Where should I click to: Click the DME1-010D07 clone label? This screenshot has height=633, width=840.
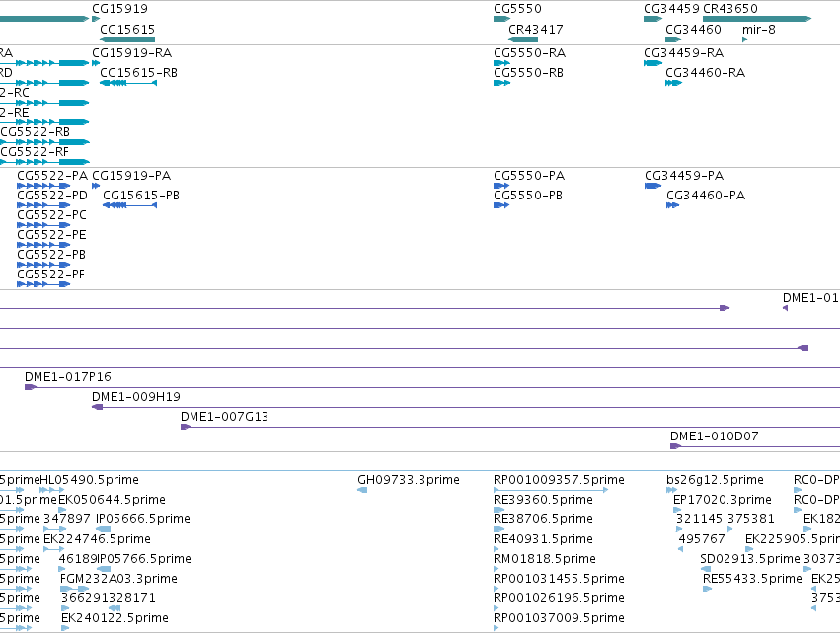[x=715, y=436]
